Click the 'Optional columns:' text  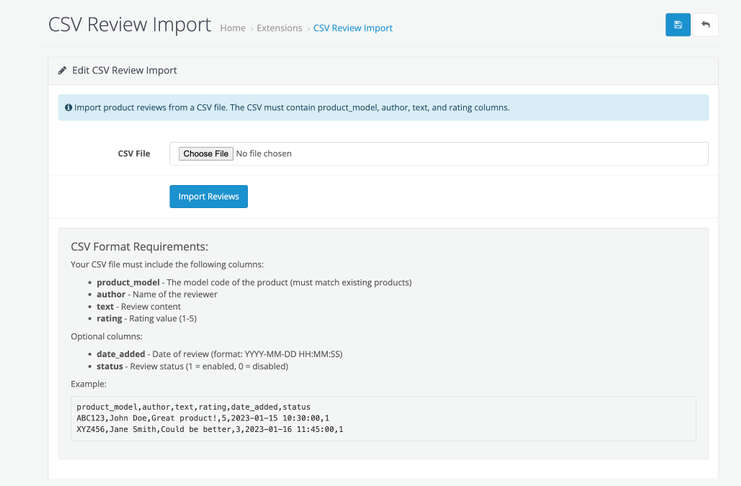click(x=106, y=337)
